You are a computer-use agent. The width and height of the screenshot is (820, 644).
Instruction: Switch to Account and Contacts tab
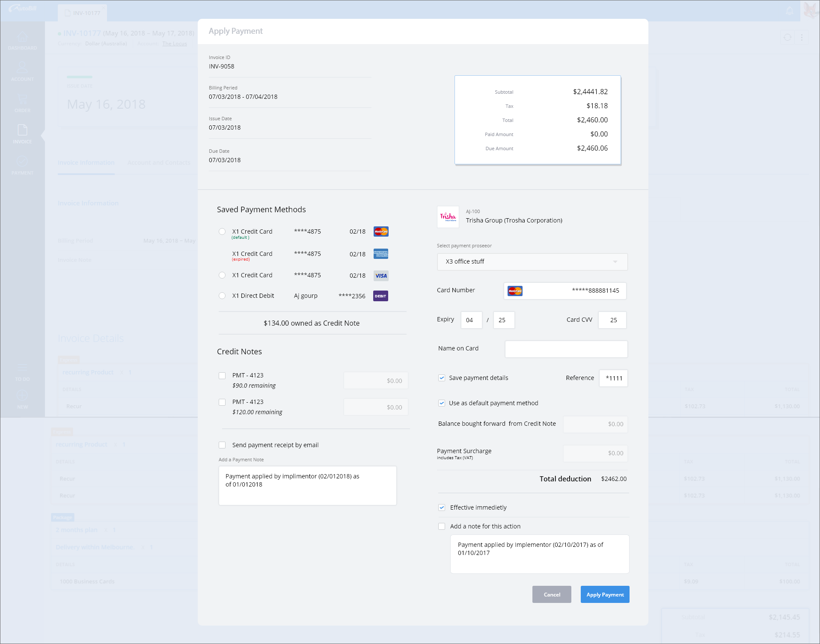[x=159, y=163]
